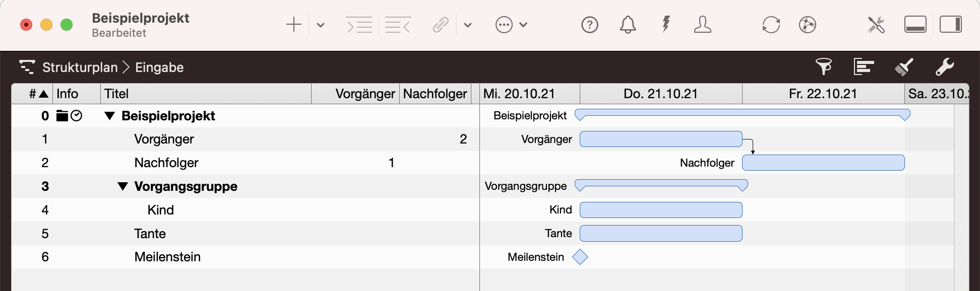Screen dimensions: 980x291
Task: Toggle the bottom panel visibility button
Action: tap(915, 24)
